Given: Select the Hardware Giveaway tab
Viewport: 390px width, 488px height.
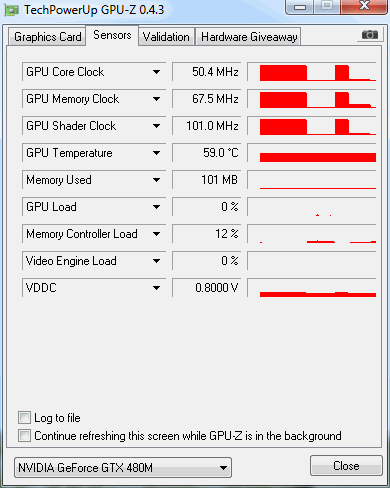Looking at the screenshot, I should coord(249,37).
